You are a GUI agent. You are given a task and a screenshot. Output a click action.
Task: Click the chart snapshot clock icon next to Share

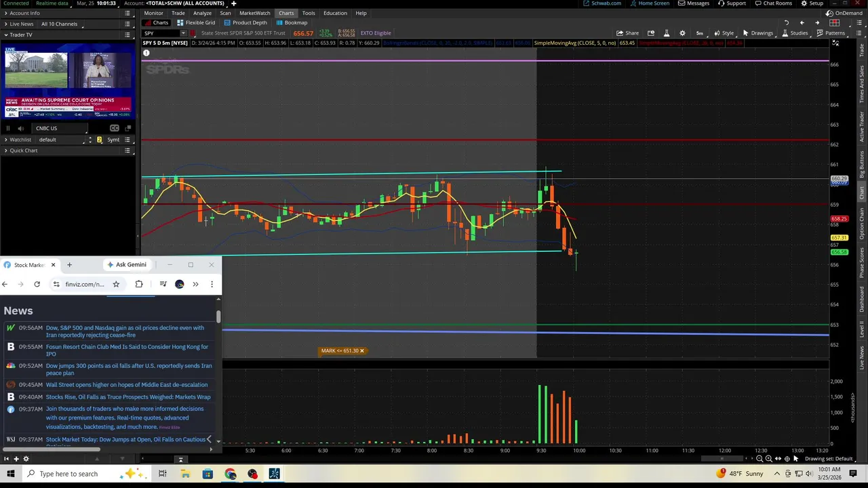pos(651,33)
